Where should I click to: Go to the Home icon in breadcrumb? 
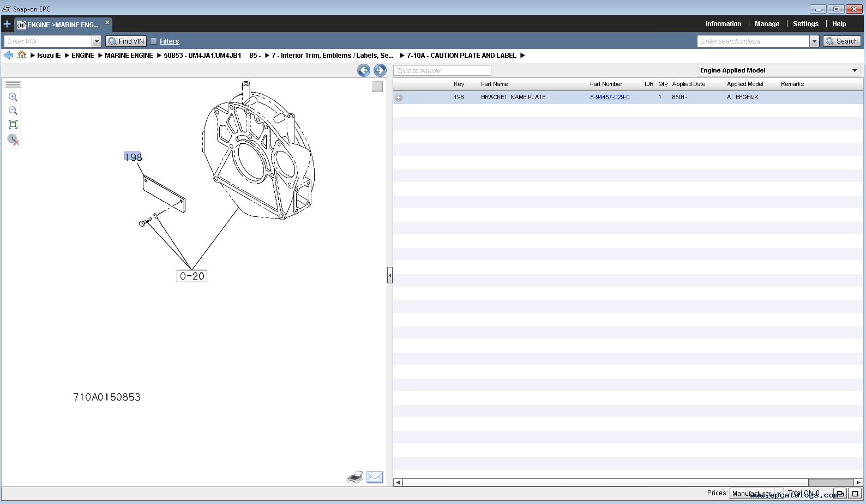pyautogui.click(x=22, y=55)
